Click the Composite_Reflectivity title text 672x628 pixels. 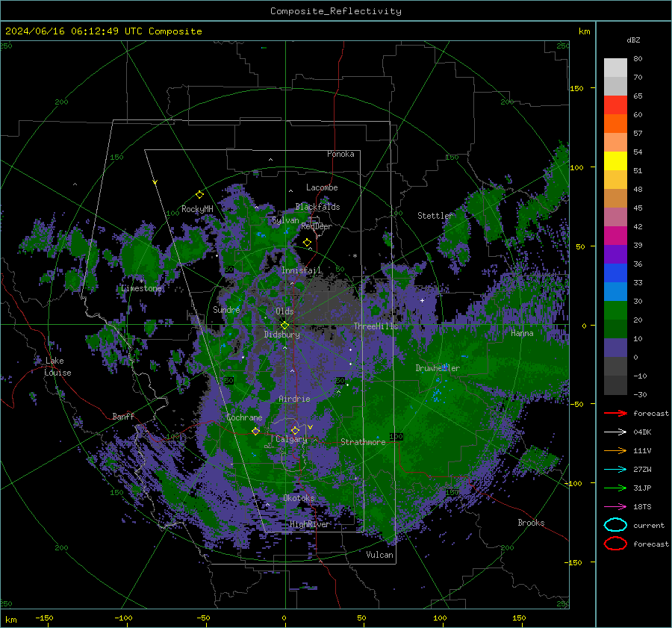coord(336,11)
